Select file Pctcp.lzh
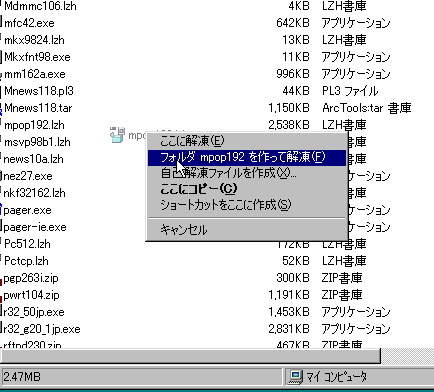Screen dimensions: 434x392 (26, 261)
